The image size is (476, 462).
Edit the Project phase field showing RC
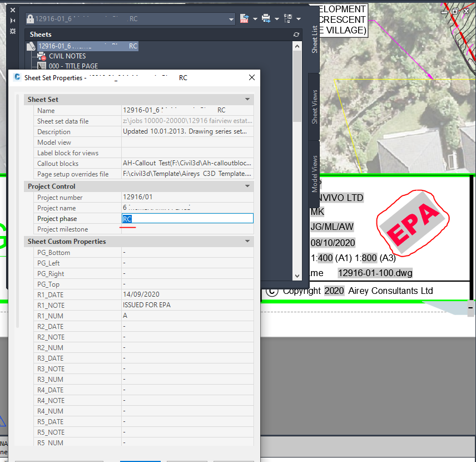pyautogui.click(x=187, y=218)
